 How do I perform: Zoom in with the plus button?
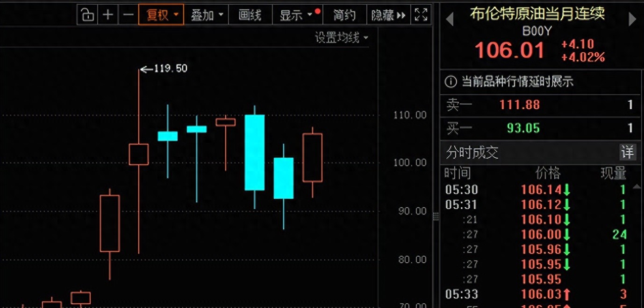point(108,15)
